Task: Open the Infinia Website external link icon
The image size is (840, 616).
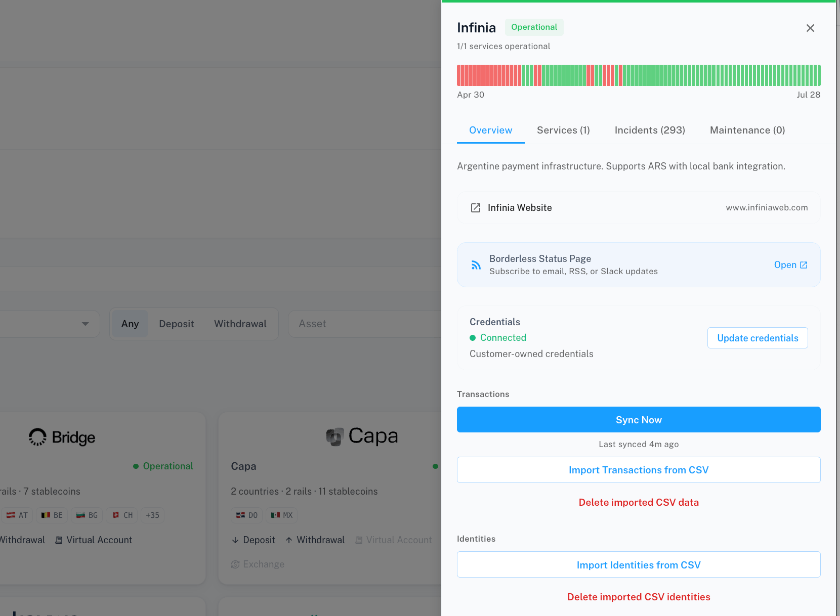Action: 476,208
